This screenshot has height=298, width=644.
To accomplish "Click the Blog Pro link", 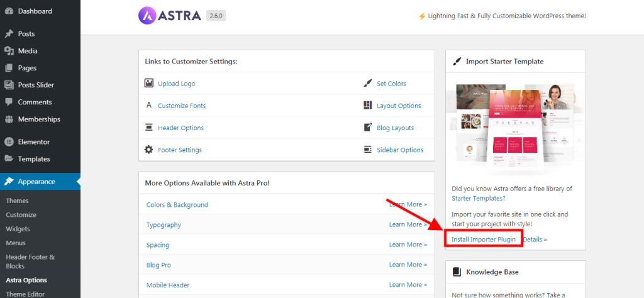I will (158, 265).
